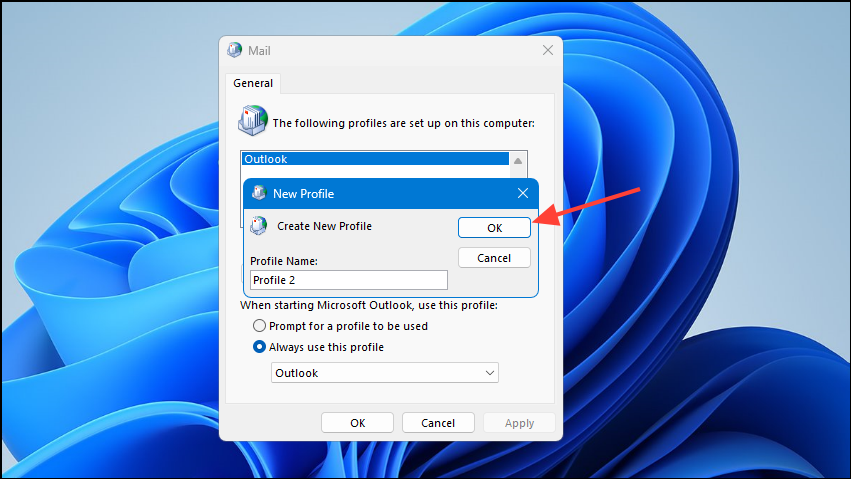Click the Create New Profile label
The image size is (851, 479).
(x=325, y=226)
